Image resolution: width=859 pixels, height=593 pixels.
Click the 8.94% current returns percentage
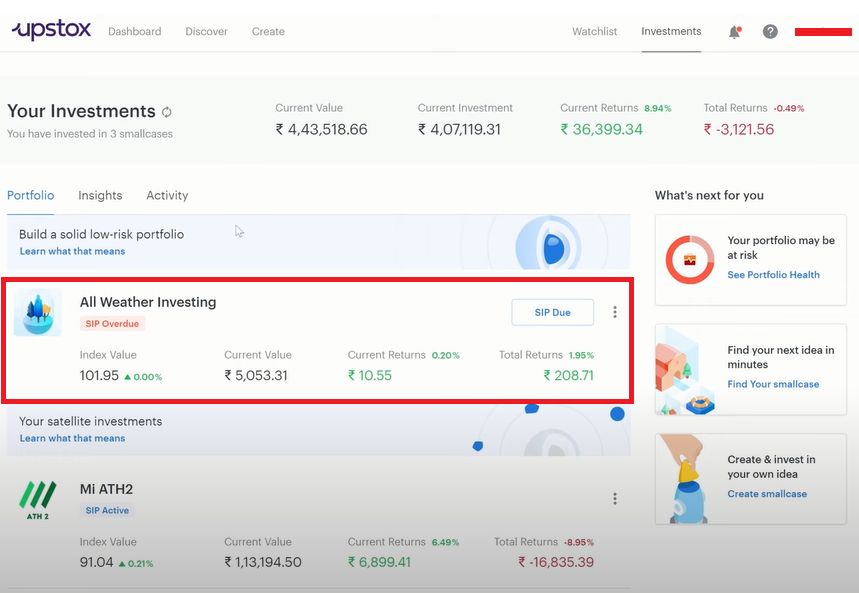tap(657, 109)
